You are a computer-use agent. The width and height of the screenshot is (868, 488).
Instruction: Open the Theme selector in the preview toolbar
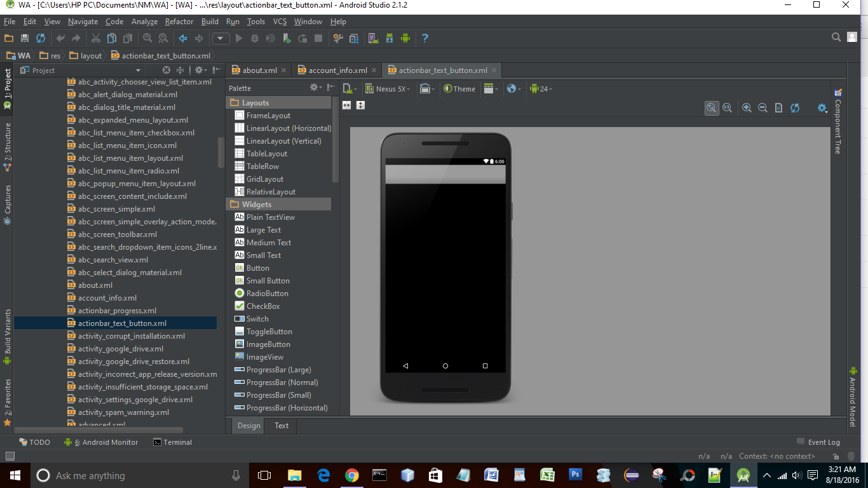tap(459, 89)
